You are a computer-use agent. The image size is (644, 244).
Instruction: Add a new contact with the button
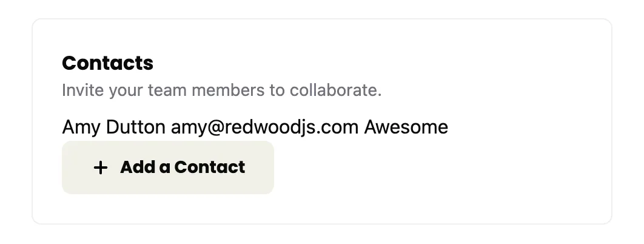[167, 168]
